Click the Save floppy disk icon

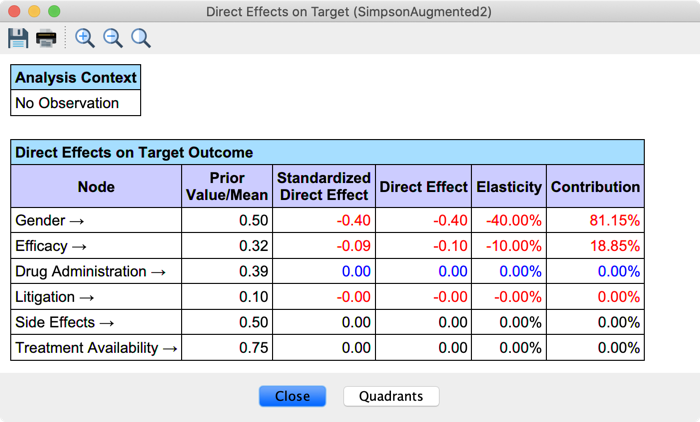[x=18, y=38]
